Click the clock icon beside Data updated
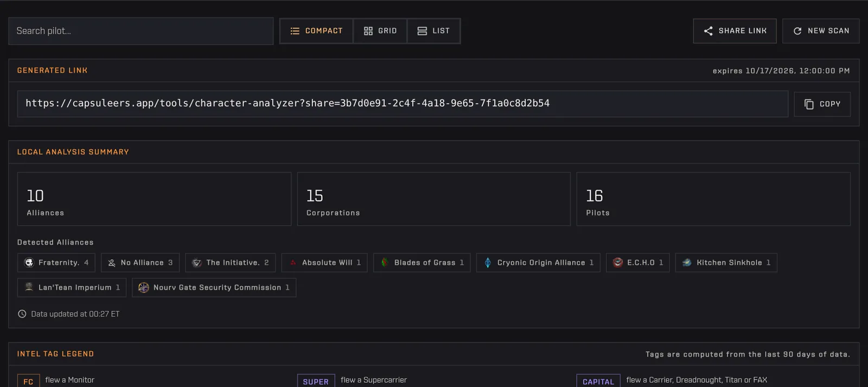 click(x=22, y=314)
